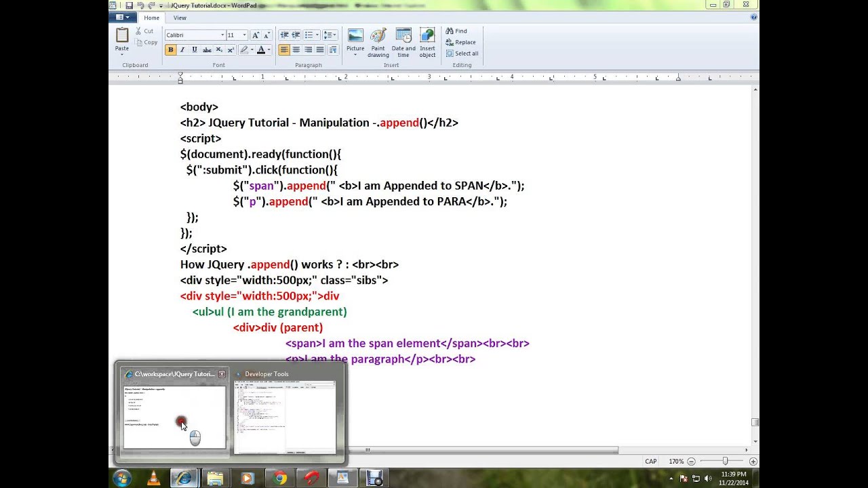Start a bulleted list
Viewport: 868px width, 488px height.
click(309, 35)
